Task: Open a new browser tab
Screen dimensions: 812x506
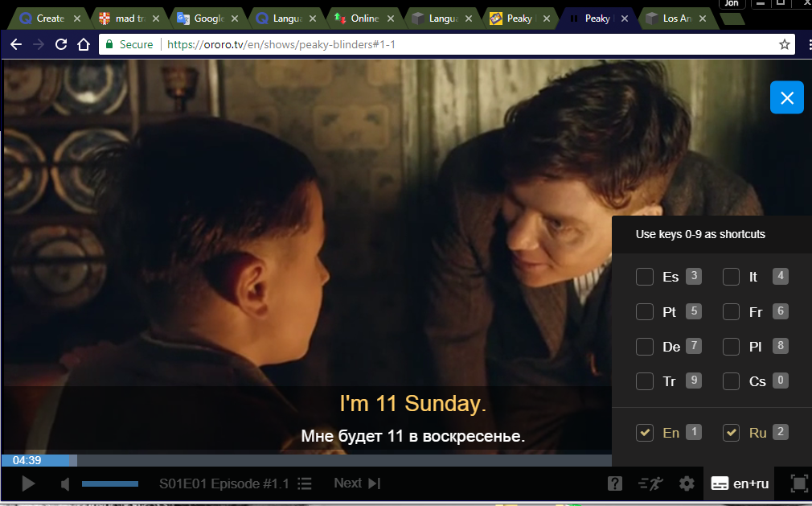Action: pyautogui.click(x=732, y=19)
